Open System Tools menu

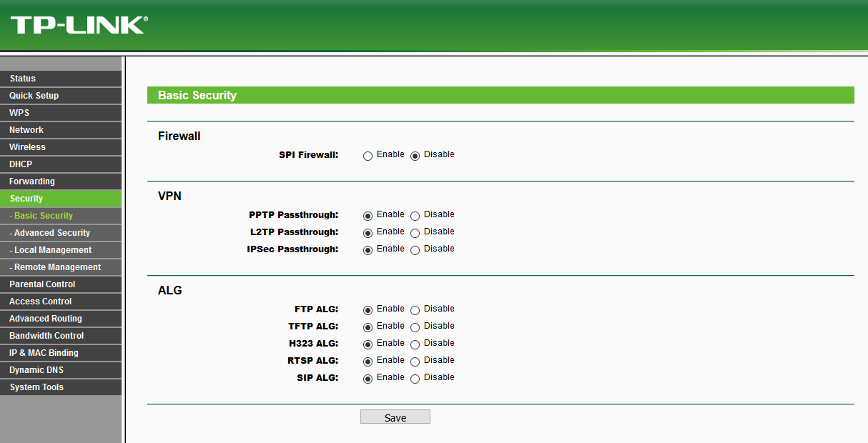click(61, 387)
